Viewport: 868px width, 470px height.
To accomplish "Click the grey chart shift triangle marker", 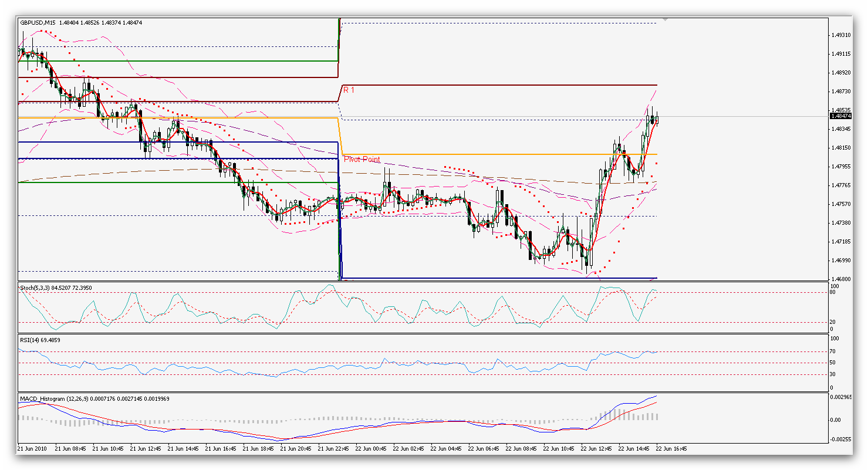I will 665,19.
